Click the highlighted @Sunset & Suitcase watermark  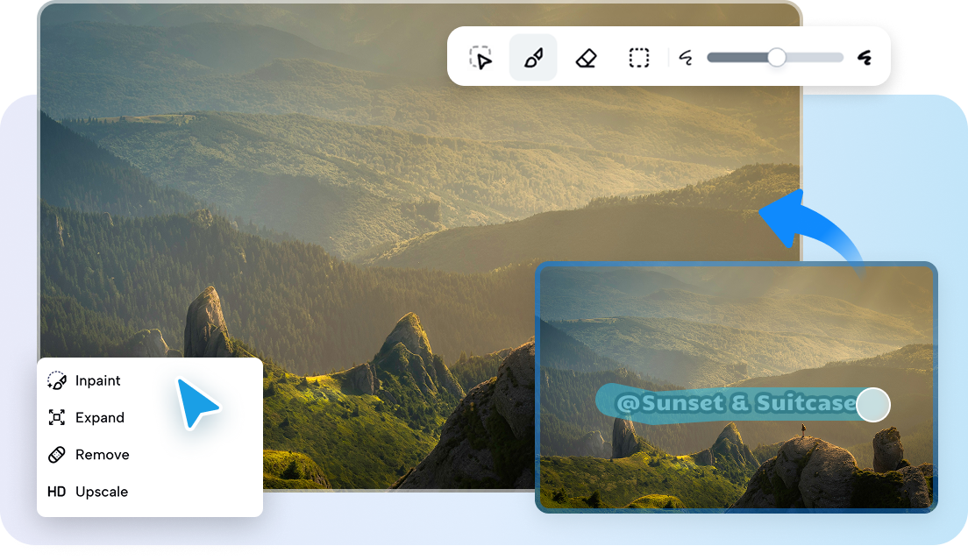[737, 403]
